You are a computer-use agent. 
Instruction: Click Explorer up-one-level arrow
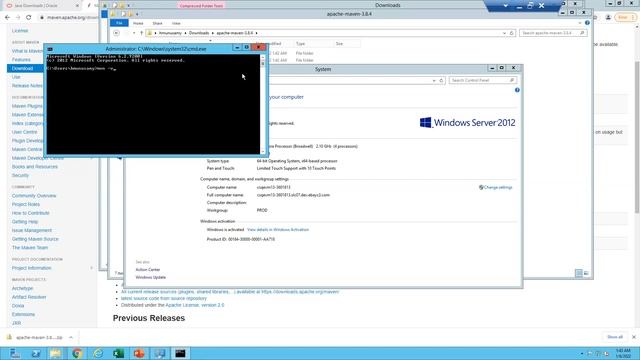coord(141,33)
